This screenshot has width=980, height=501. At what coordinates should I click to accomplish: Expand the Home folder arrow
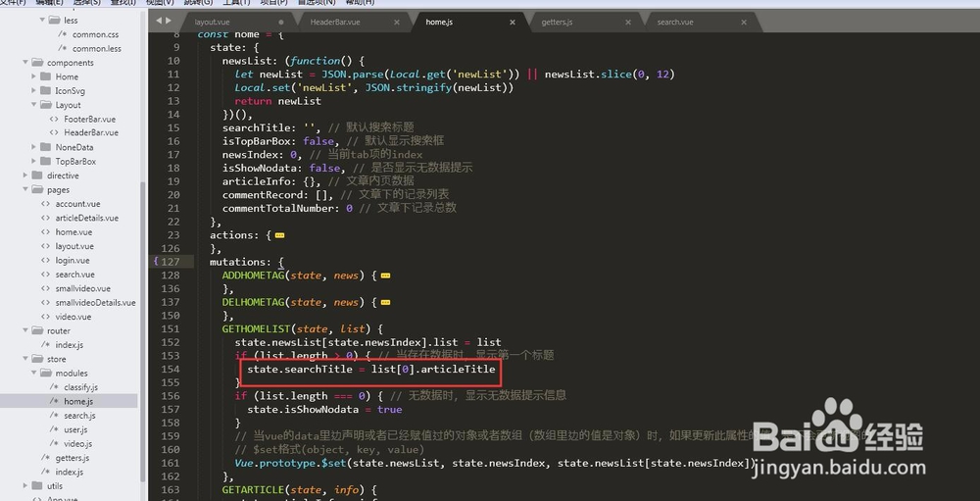click(x=33, y=76)
